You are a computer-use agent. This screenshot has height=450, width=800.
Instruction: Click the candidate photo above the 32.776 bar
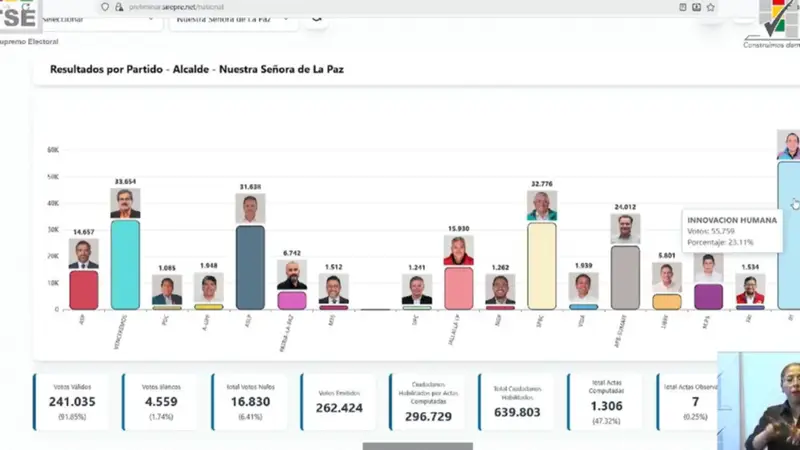(542, 206)
